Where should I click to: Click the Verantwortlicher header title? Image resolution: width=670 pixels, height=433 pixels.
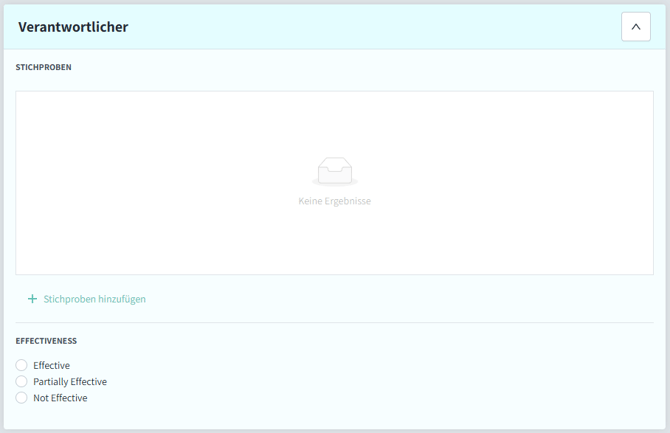click(x=73, y=27)
